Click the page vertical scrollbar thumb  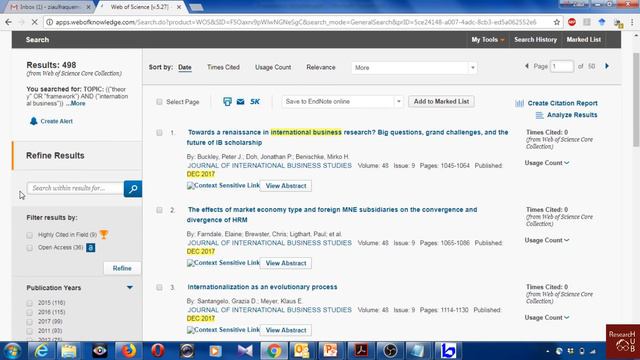click(636, 100)
